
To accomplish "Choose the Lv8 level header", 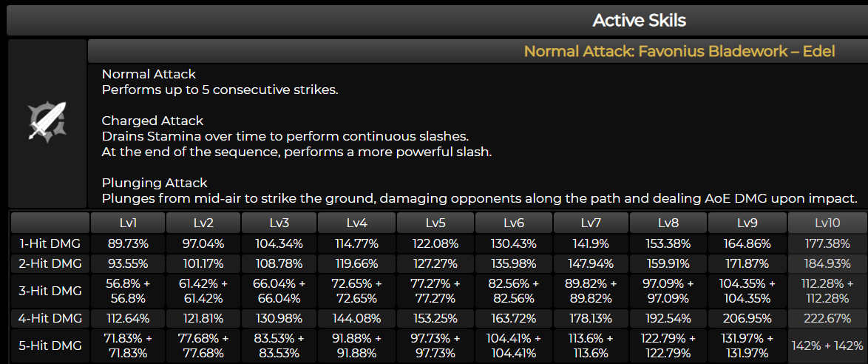I will [x=667, y=223].
